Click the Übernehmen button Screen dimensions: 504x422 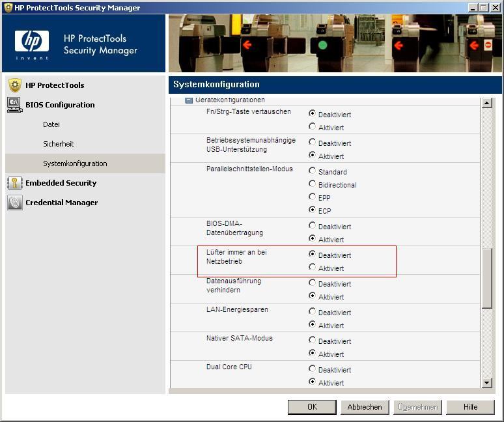point(417,407)
